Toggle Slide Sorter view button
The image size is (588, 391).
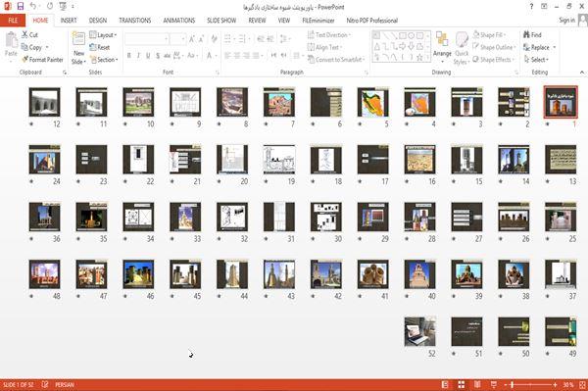(x=462, y=384)
